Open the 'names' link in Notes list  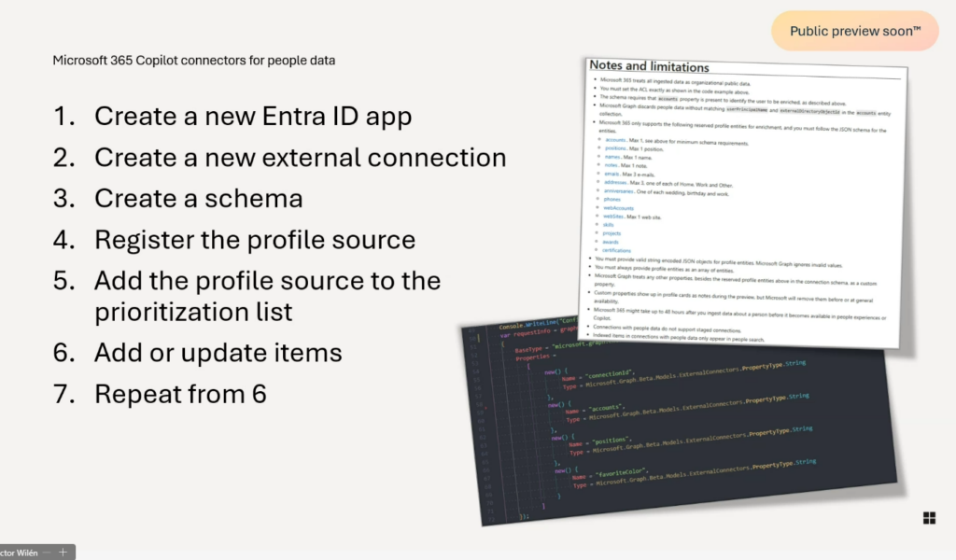612,157
